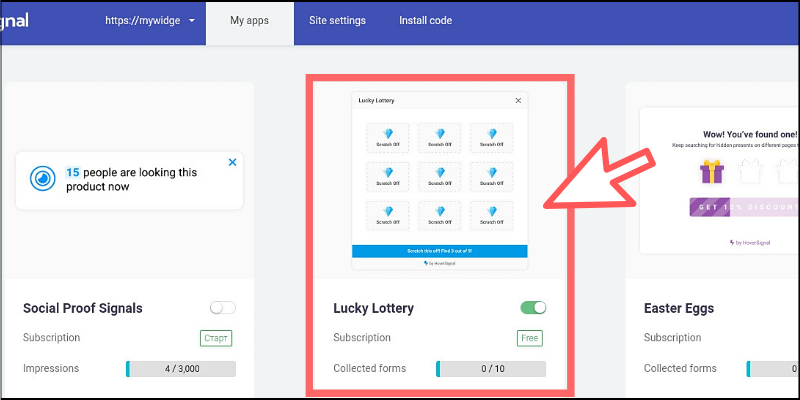Open the Easter Eggs card title
Screen dimensions: 800x400
(679, 308)
